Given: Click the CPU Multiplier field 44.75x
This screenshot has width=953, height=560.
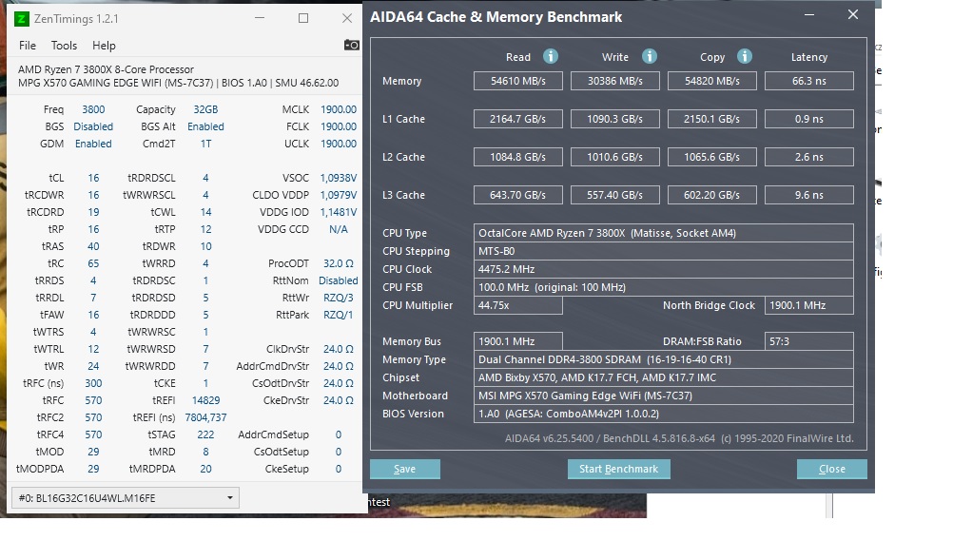Looking at the screenshot, I should pyautogui.click(x=518, y=305).
